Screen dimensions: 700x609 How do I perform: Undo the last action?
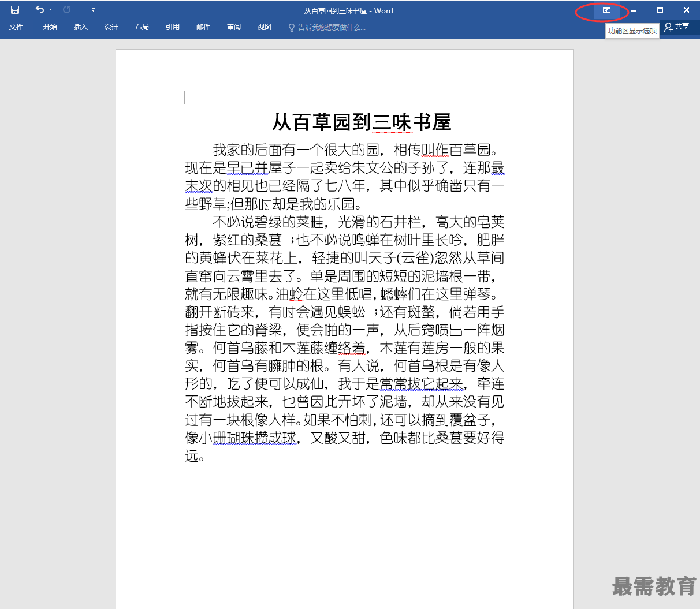tap(39, 10)
